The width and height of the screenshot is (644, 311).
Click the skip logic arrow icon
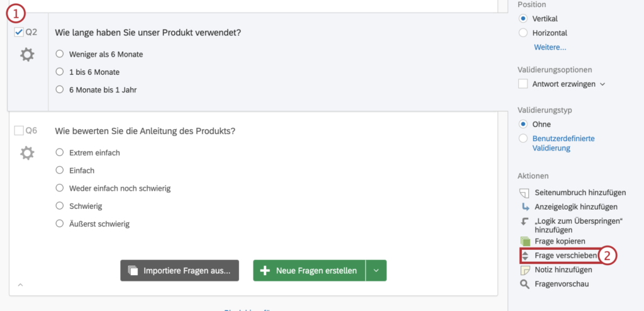pyautogui.click(x=525, y=222)
